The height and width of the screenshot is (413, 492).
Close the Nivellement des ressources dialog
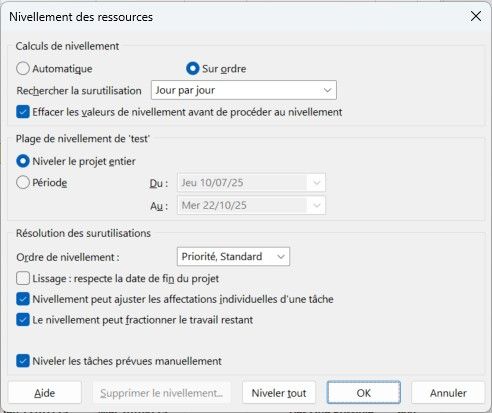[x=476, y=16]
